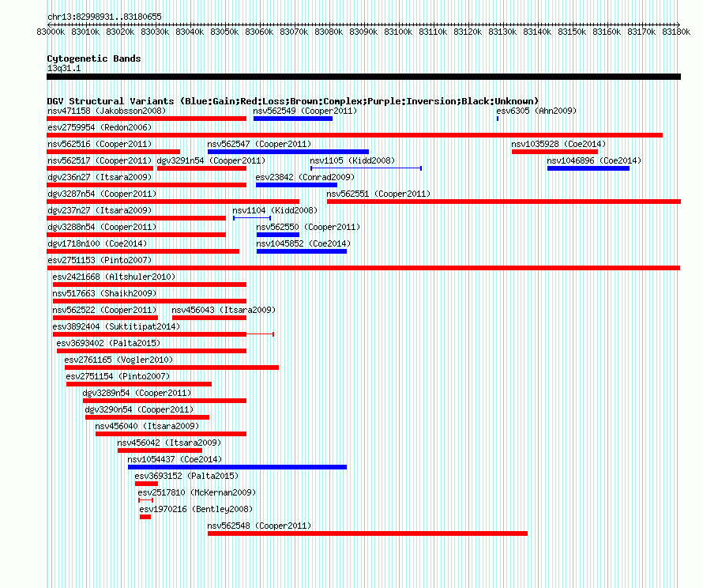Click the nsv456042 (Itsara2009) label
The width and height of the screenshot is (703, 588).
coord(169,443)
